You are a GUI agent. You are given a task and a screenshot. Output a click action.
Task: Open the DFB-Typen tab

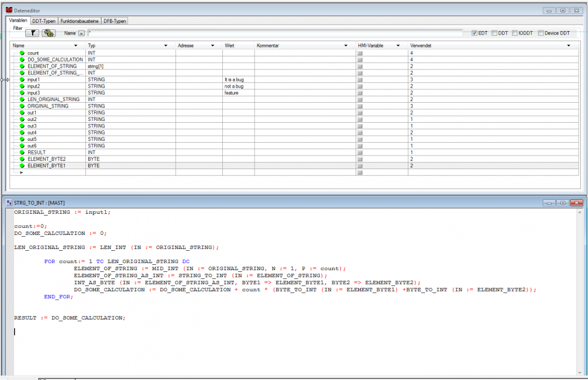point(115,21)
